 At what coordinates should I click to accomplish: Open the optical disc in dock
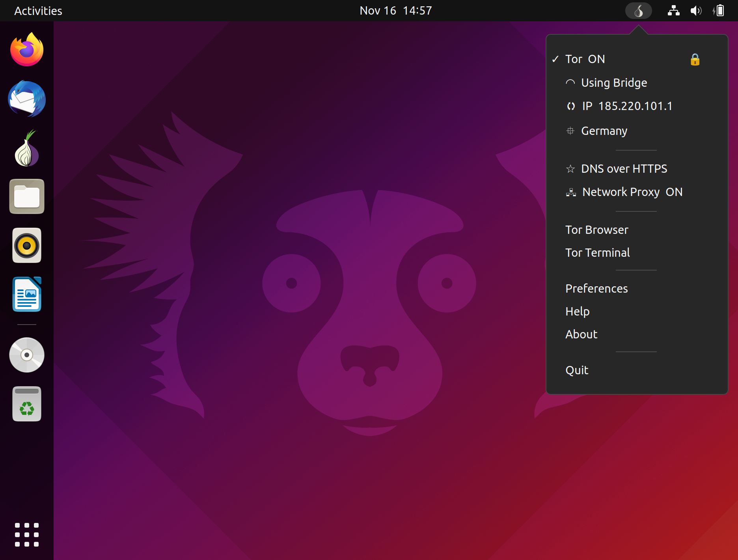pyautogui.click(x=27, y=355)
